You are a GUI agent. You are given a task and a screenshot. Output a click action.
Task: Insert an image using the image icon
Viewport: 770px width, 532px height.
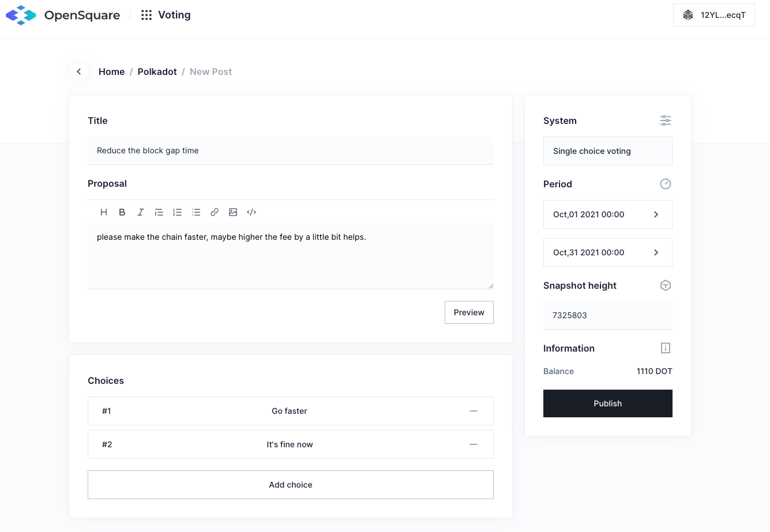[233, 212]
